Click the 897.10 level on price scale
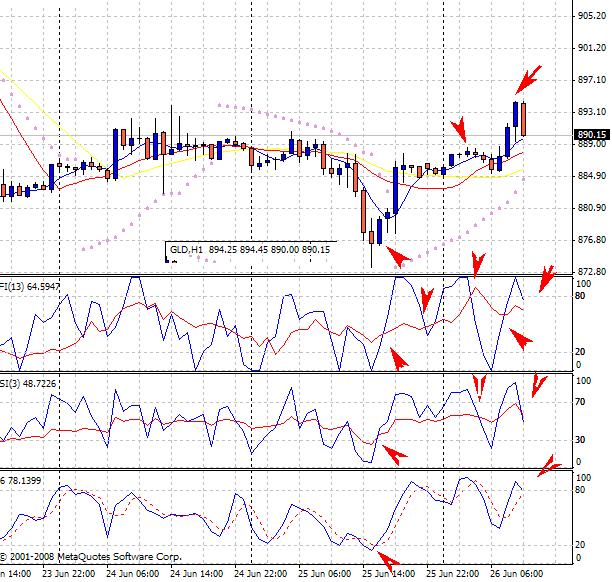This screenshot has height=582, width=612. (590, 80)
